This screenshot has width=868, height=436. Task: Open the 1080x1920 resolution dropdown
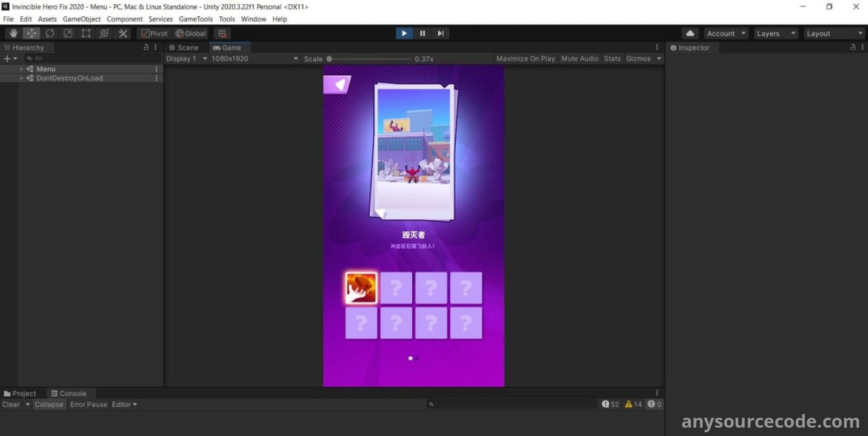pyautogui.click(x=254, y=59)
